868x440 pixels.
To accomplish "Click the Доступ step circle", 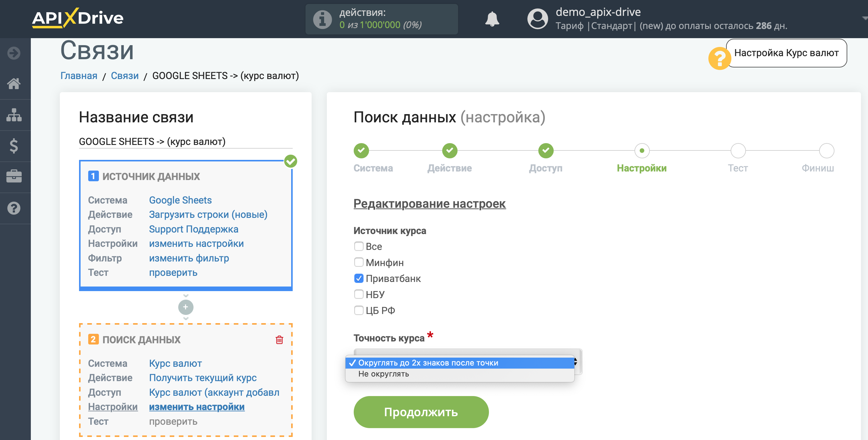I will [x=546, y=151].
